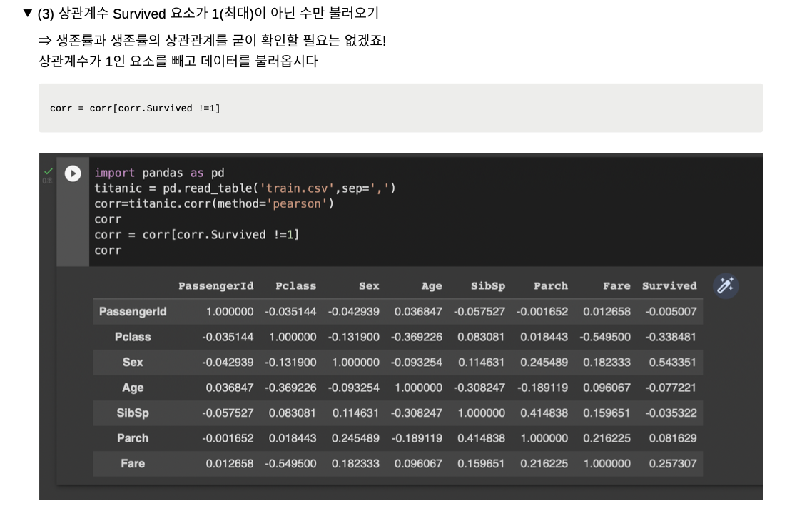
Task: Click the section heading text about Survived
Action: click(x=208, y=14)
